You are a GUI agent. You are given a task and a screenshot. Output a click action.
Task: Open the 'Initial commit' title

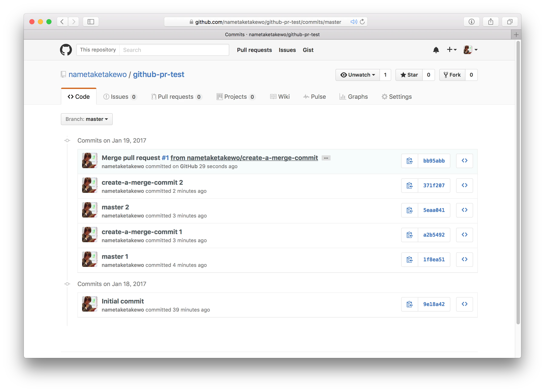click(123, 301)
